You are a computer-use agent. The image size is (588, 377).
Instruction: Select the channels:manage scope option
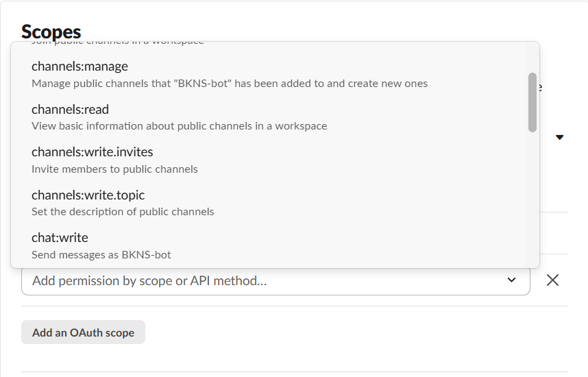coord(268,74)
